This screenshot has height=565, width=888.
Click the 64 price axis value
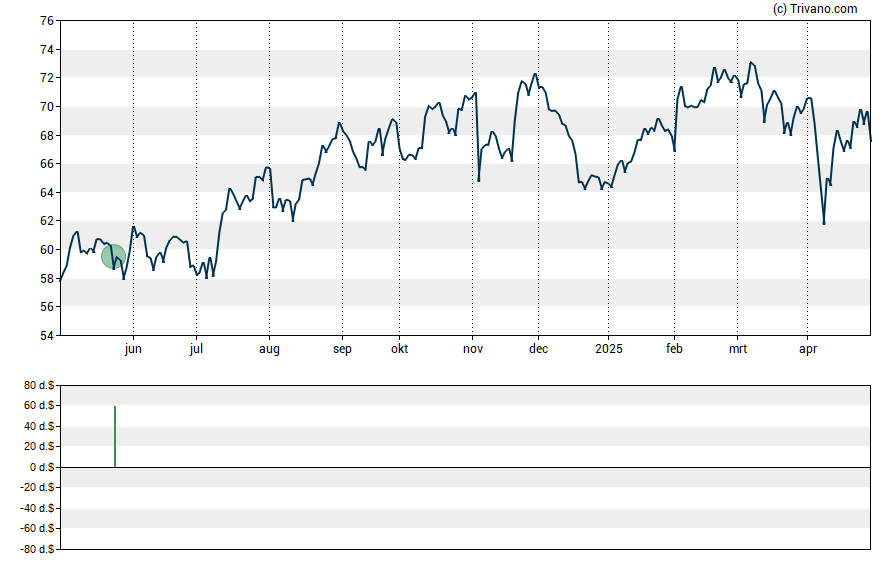click(x=47, y=192)
